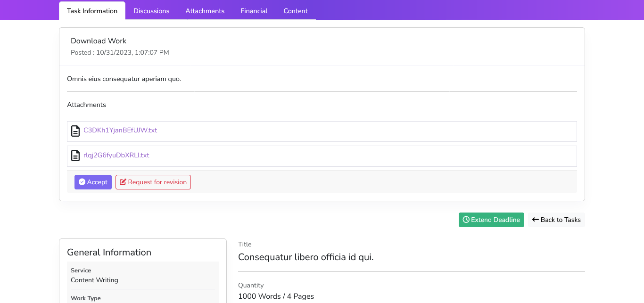Click the document icon next to rlqj2G6fyuDbXRLI.txt
The width and height of the screenshot is (644, 303).
coord(75,156)
